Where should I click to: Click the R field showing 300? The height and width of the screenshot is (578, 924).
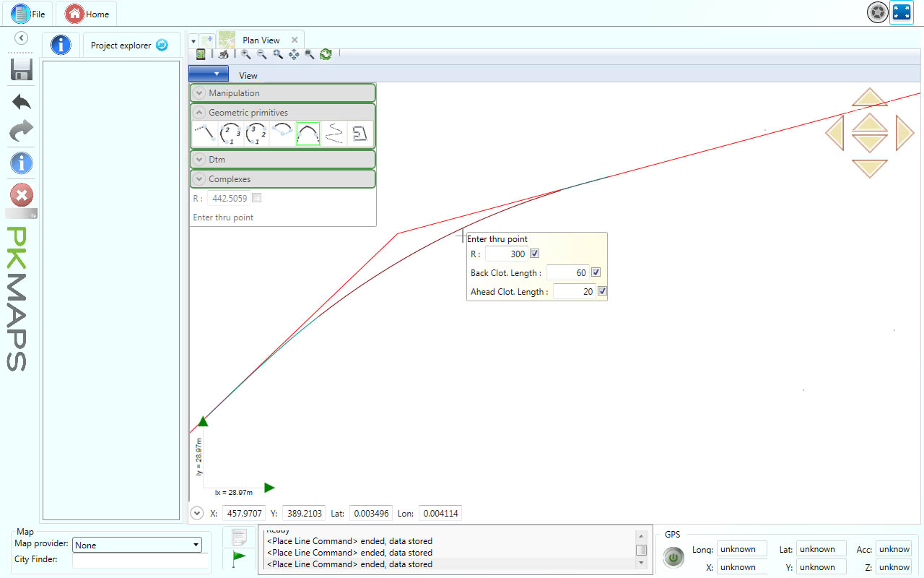click(x=506, y=254)
